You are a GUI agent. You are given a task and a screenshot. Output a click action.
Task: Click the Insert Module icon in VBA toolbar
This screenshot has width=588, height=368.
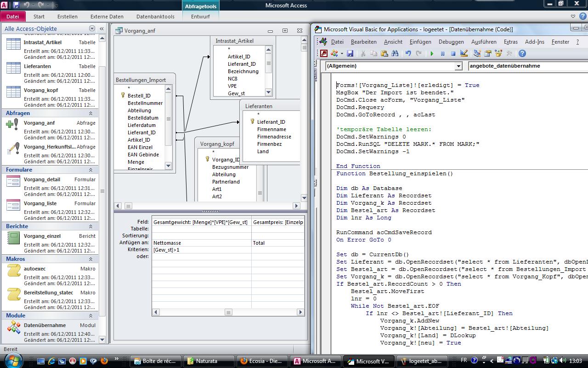(x=334, y=53)
